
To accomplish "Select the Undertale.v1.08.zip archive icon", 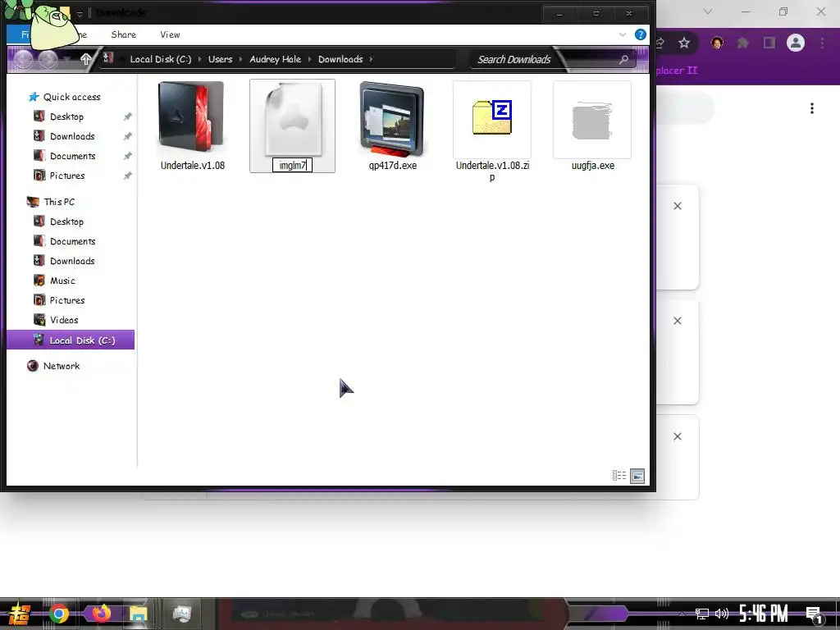I will (x=492, y=118).
